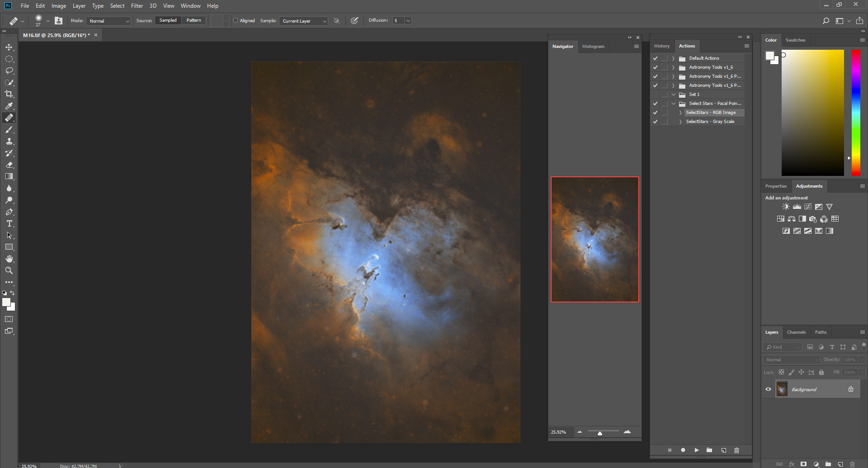The image size is (868, 468).
Task: Select the SelectStars - Gray Scale action
Action: [x=710, y=122]
